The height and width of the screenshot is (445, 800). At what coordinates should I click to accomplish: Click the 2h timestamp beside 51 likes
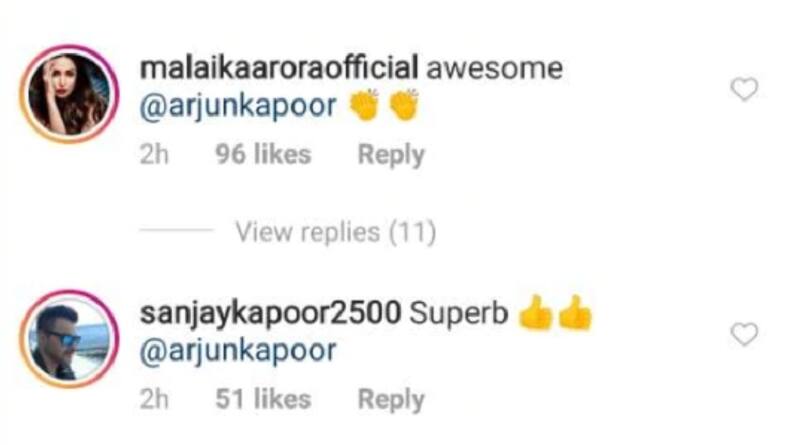pyautogui.click(x=154, y=399)
